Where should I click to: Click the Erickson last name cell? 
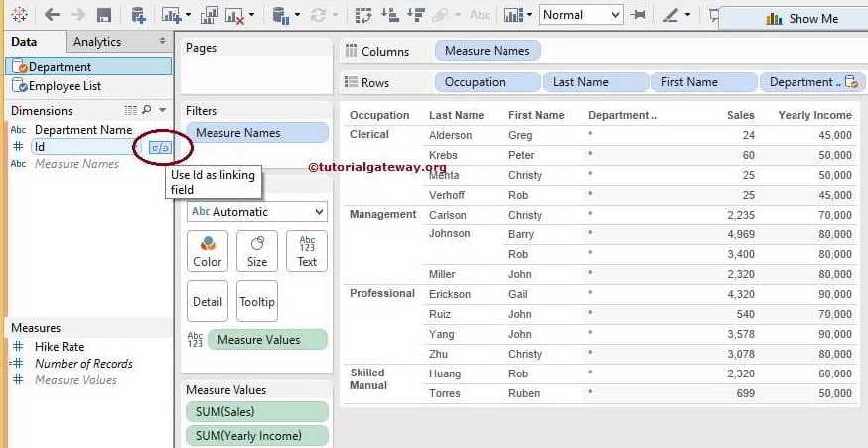[450, 295]
